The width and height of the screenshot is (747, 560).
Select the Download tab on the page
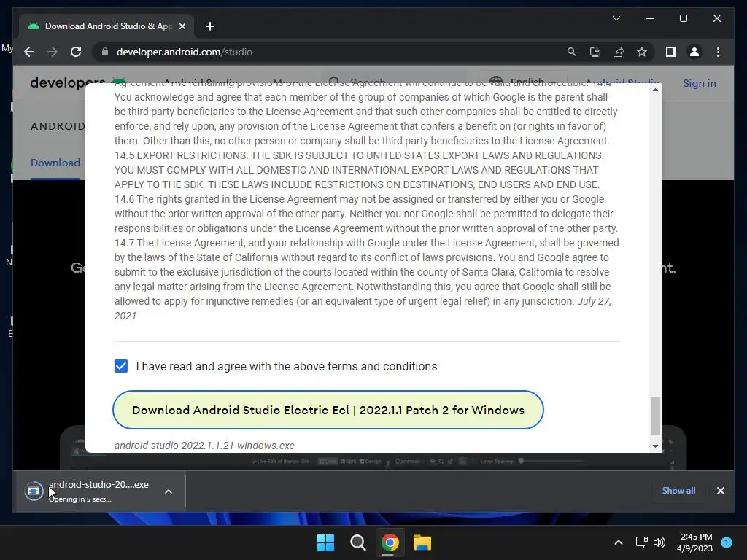coord(55,163)
